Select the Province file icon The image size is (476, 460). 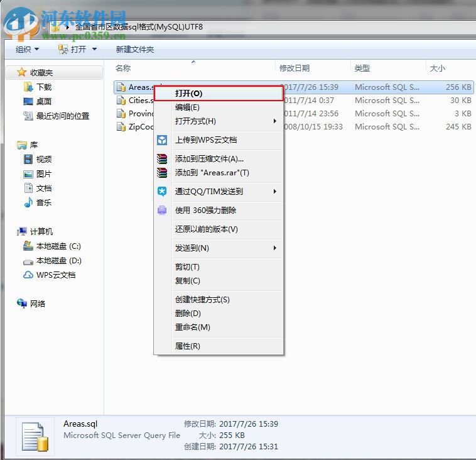coord(121,114)
